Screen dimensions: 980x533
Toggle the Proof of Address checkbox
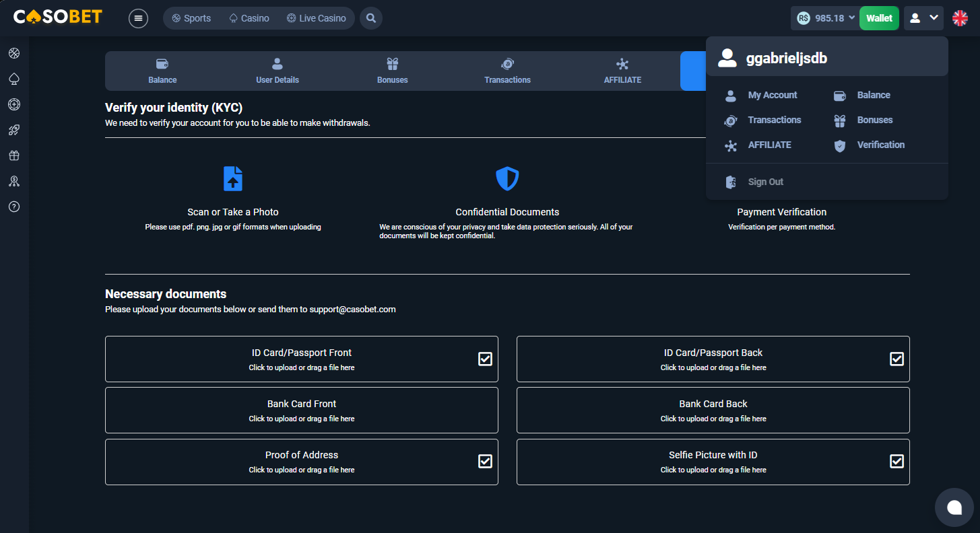pos(485,461)
